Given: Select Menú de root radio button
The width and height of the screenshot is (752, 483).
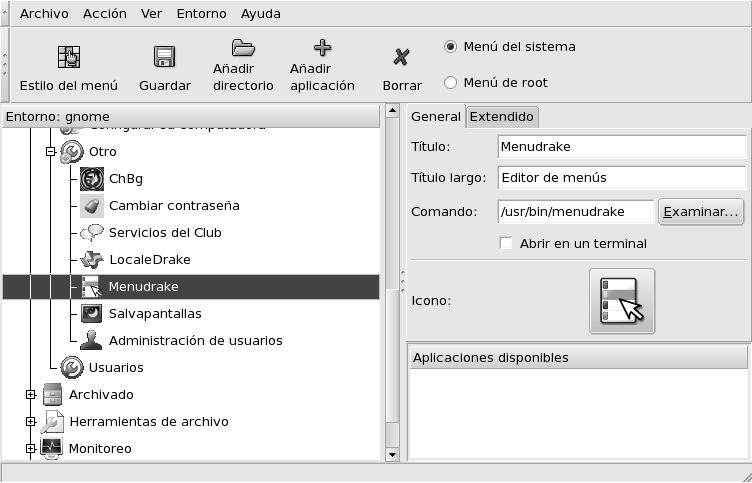Looking at the screenshot, I should (450, 82).
